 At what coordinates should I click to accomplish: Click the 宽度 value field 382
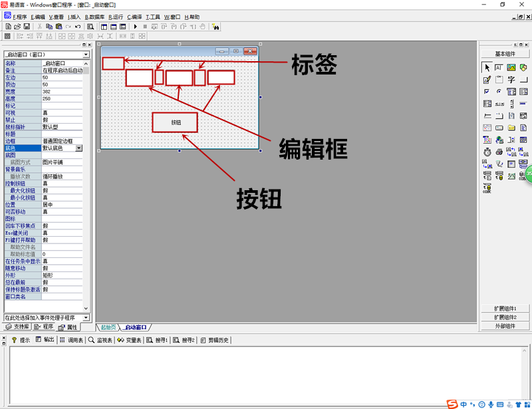pos(62,92)
